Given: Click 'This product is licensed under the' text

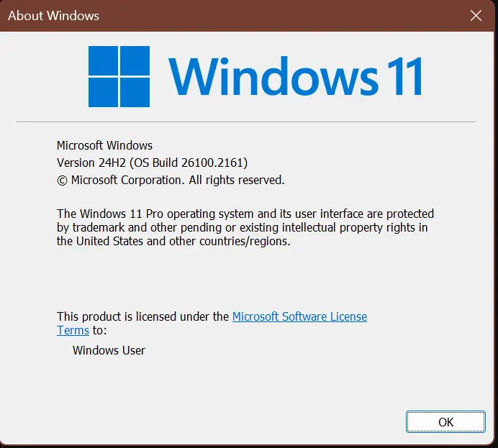Looking at the screenshot, I should pos(143,316).
